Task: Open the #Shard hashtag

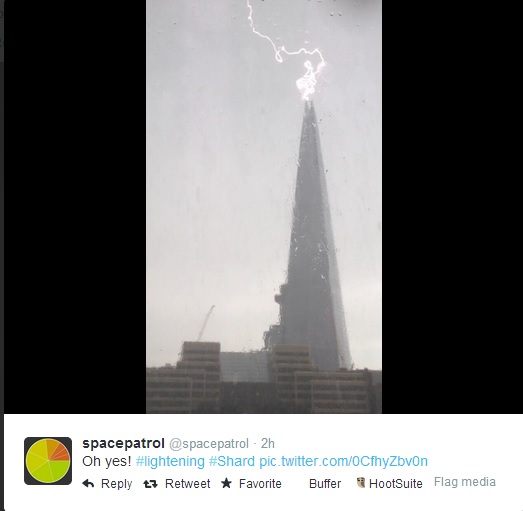Action: (231, 461)
